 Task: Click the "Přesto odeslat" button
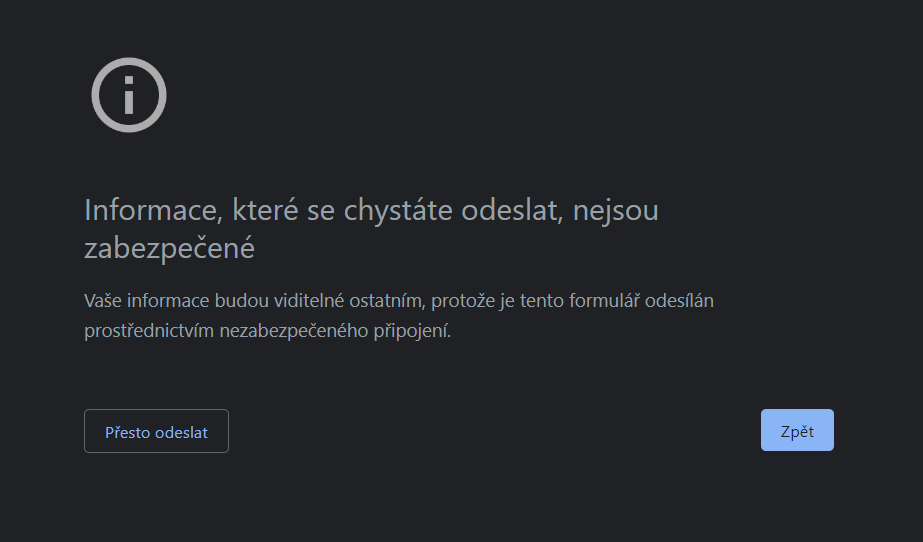pos(156,431)
